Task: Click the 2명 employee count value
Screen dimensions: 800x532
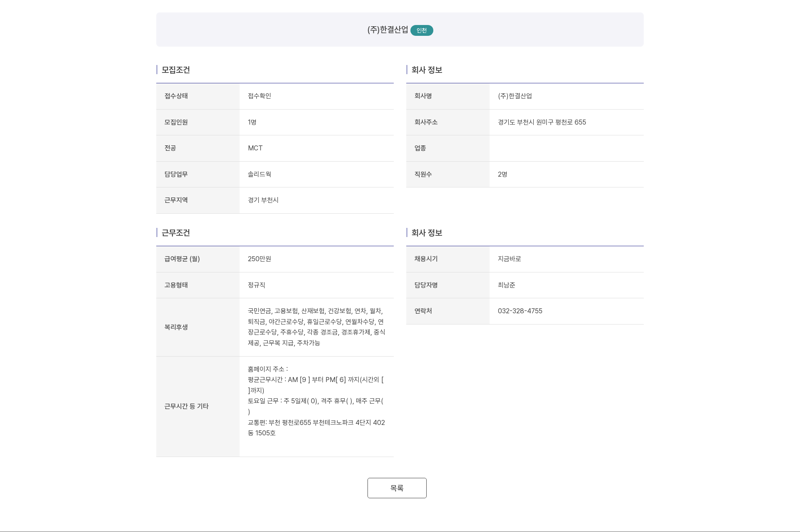Action: coord(502,174)
